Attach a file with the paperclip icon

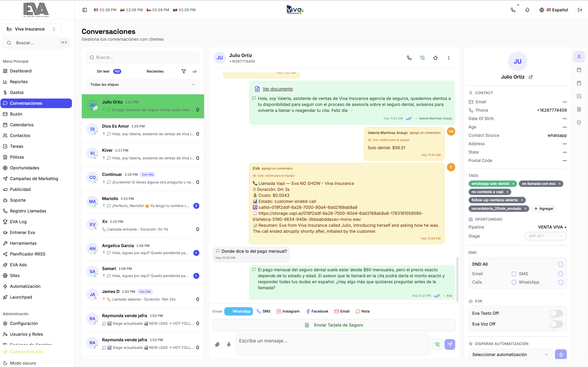217,344
